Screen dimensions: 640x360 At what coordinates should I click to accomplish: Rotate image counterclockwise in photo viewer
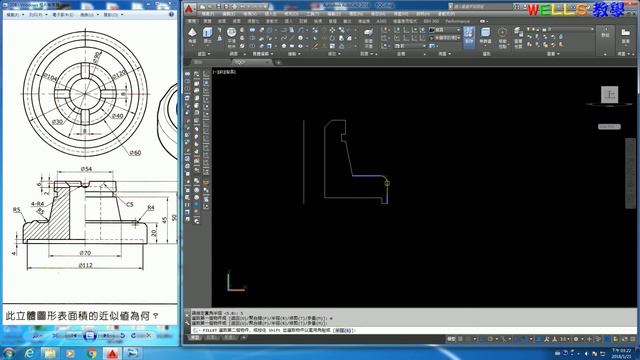click(122, 336)
